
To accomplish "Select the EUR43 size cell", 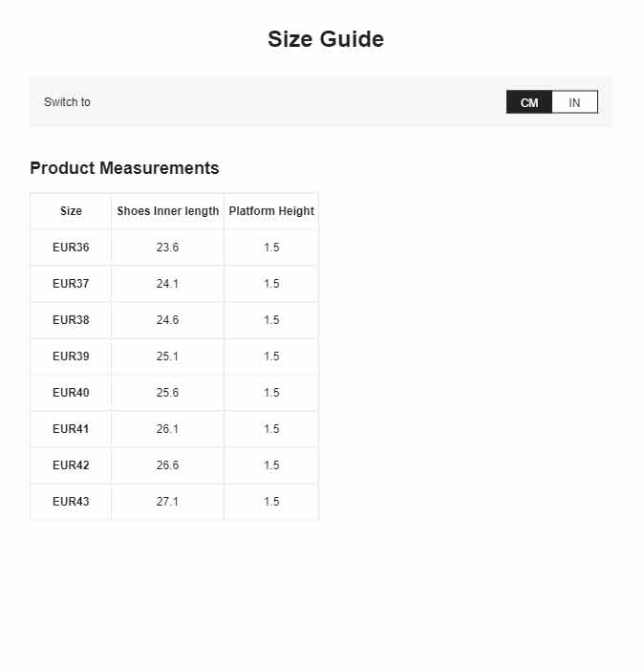I will tap(71, 502).
